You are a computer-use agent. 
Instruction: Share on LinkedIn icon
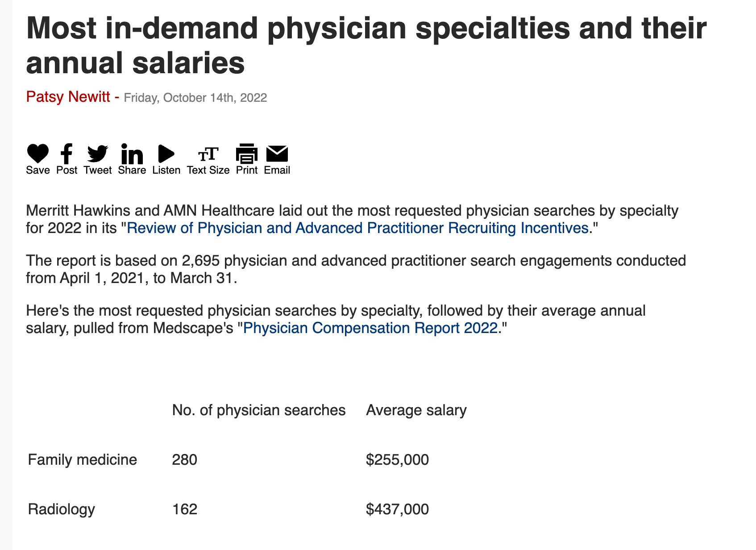(132, 154)
